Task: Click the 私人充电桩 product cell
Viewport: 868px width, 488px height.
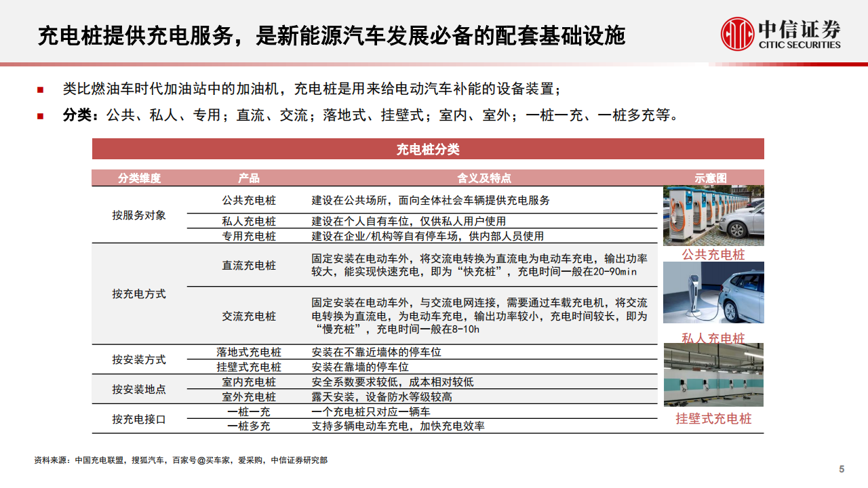Action: 249,222
